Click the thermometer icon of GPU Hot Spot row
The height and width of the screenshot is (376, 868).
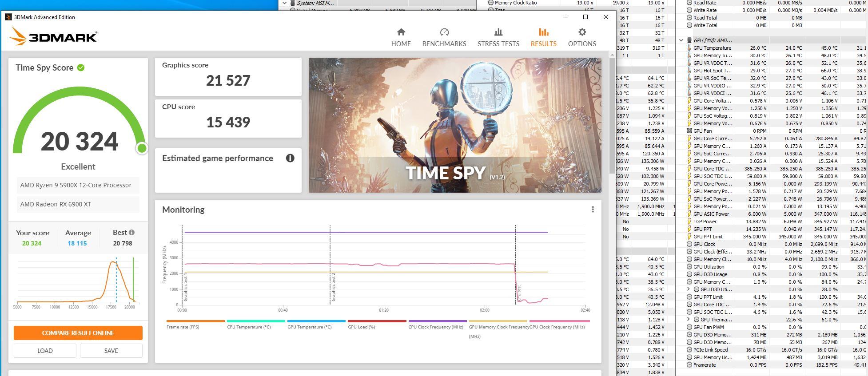coord(689,71)
